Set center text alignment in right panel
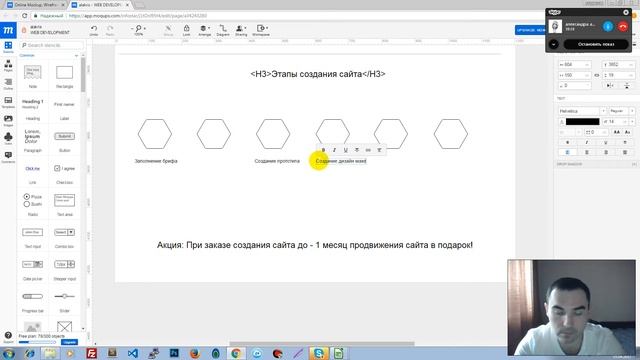This screenshot has height=360, width=640. point(587,152)
